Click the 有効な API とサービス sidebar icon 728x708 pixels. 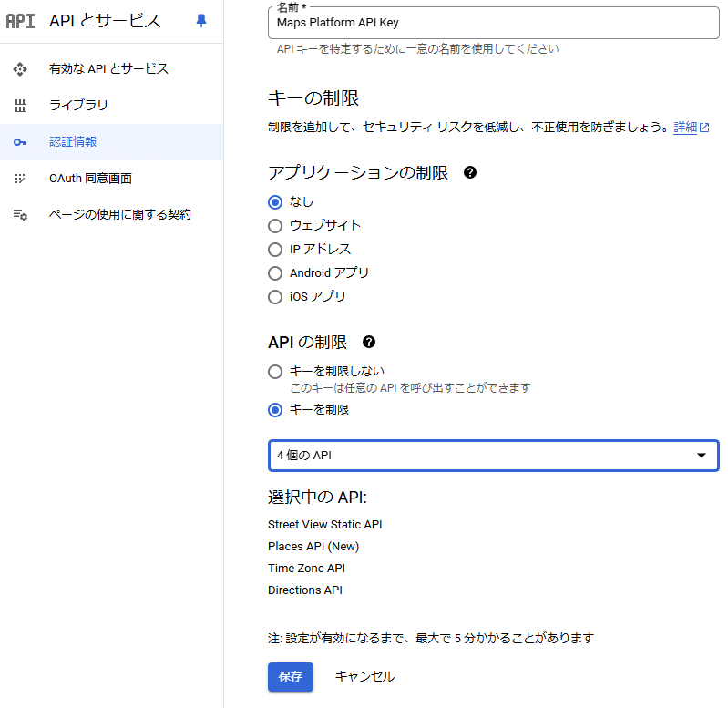(x=20, y=69)
